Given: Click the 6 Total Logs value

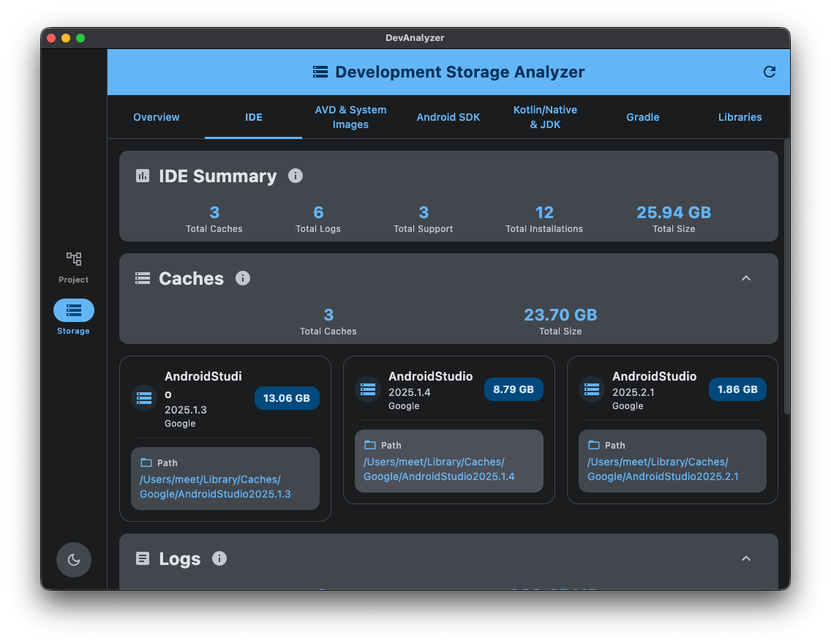Looking at the screenshot, I should click(x=318, y=212).
